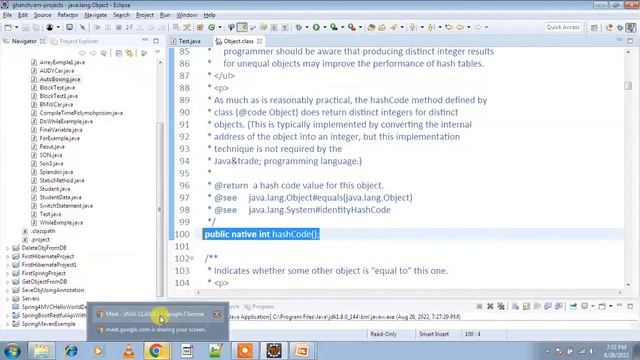Click the Open Perspective icon
The image size is (640, 360).
tap(594, 27)
